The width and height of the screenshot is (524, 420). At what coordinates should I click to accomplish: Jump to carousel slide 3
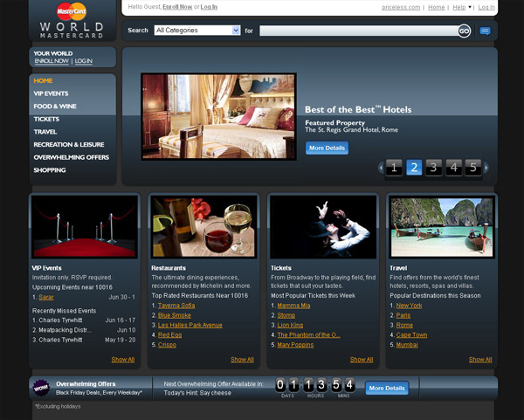[433, 168]
